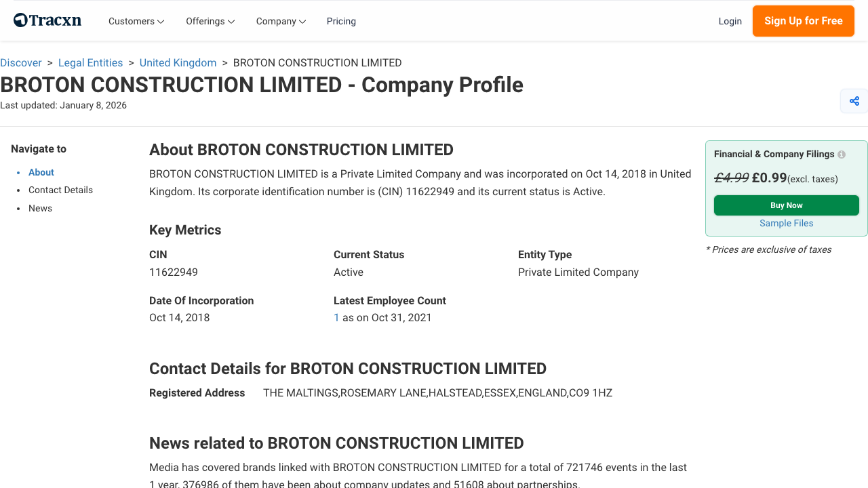Click the Sign Up for Free button
The width and height of the screenshot is (868, 488).
click(x=803, y=21)
